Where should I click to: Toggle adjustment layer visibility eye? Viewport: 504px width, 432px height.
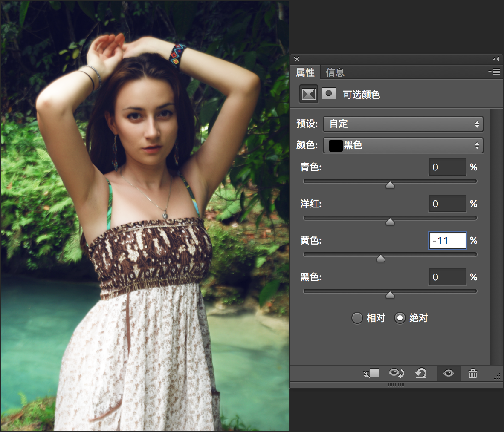449,373
